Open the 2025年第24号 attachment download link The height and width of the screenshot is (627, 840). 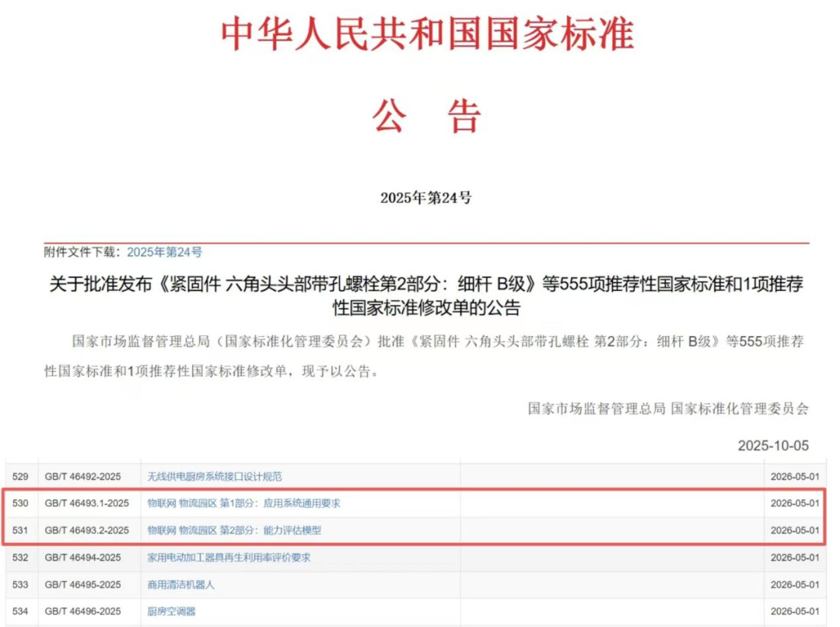tap(164, 252)
